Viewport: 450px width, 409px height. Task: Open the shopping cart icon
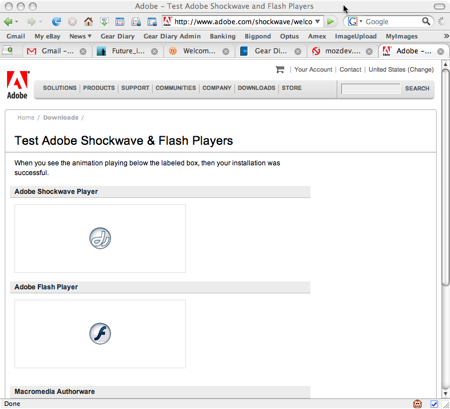point(280,69)
